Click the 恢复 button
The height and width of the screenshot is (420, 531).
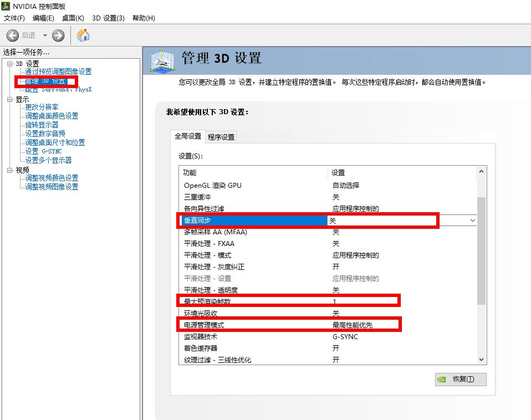tap(461, 379)
